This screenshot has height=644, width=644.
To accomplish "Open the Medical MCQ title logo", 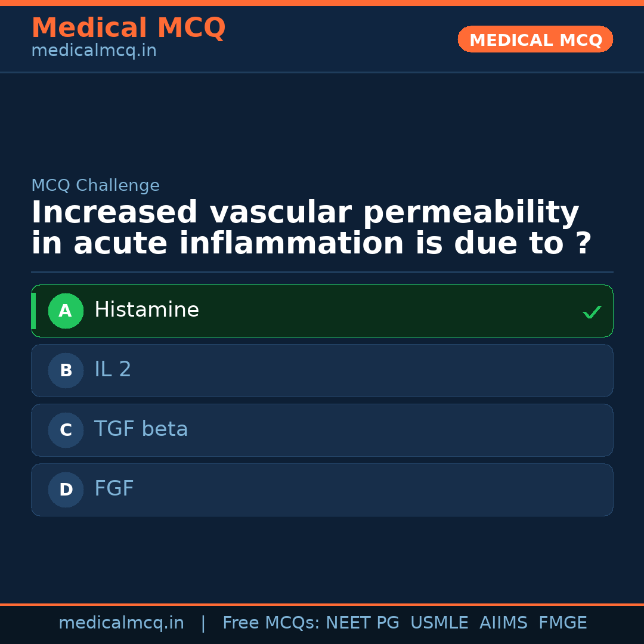I will pyautogui.click(x=128, y=28).
